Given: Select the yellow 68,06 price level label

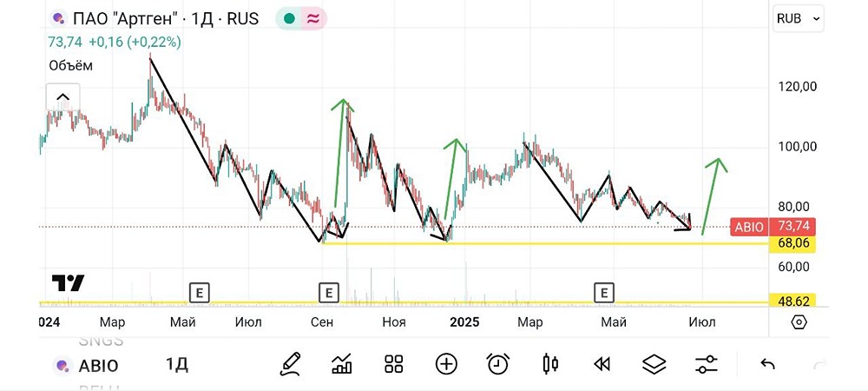Looking at the screenshot, I should click(x=792, y=243).
